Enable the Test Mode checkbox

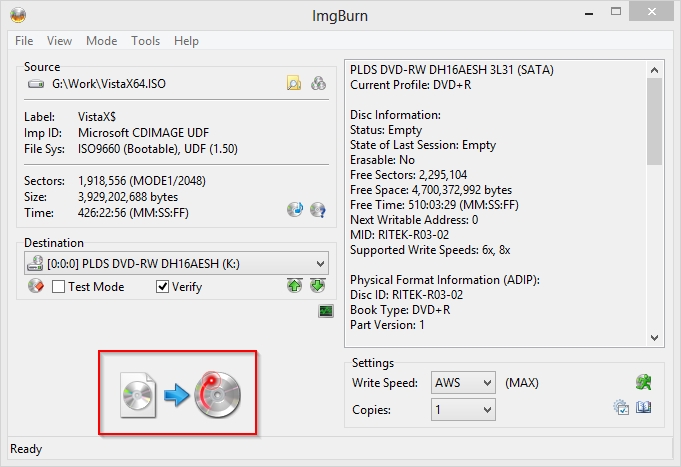(x=58, y=287)
